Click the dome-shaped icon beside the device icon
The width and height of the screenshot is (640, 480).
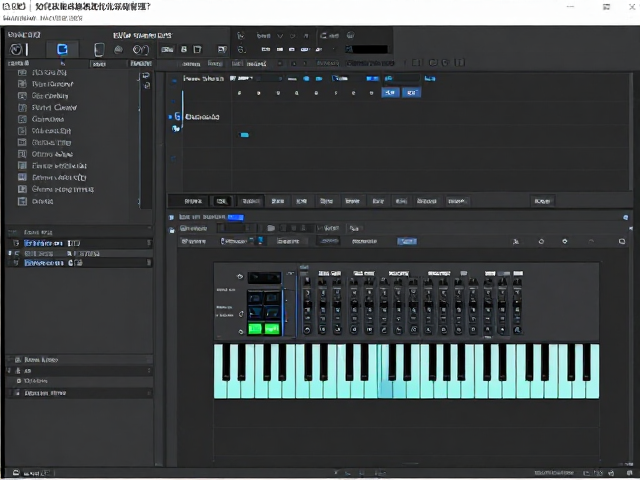pyautogui.click(x=118, y=50)
